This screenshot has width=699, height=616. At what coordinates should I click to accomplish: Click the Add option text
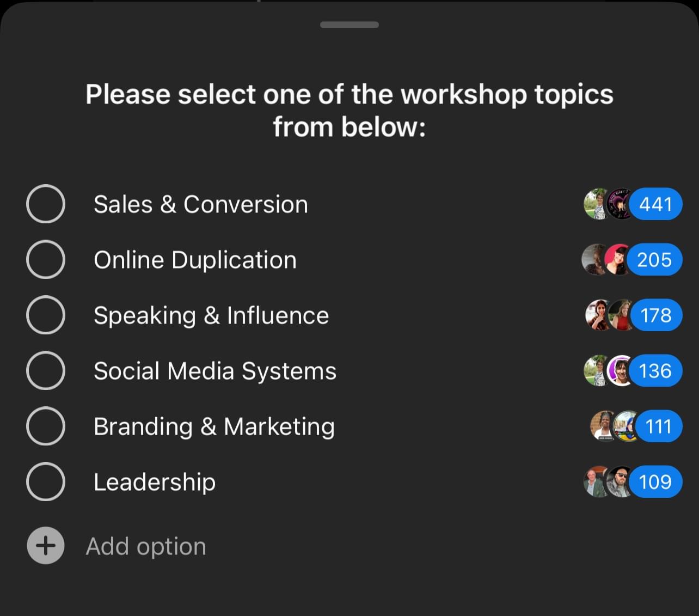pos(146,546)
